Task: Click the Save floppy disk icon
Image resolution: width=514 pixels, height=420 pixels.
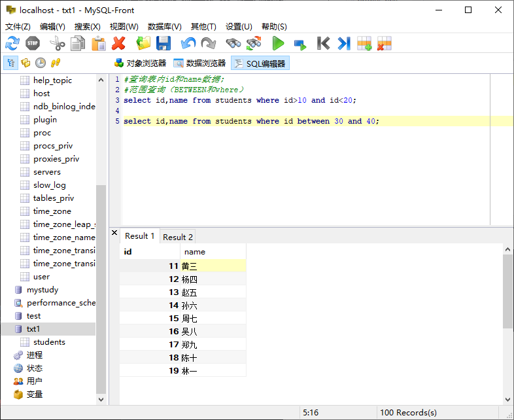Action: pyautogui.click(x=163, y=43)
